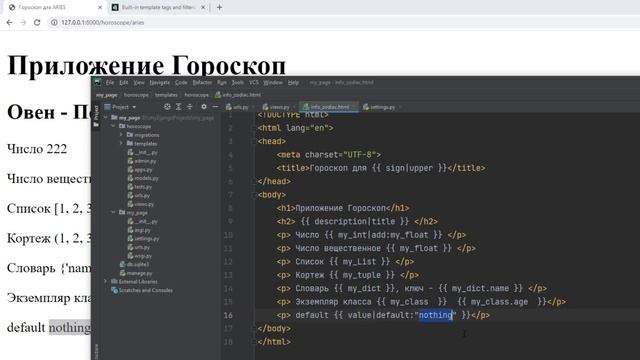This screenshot has height=360, width=640.
Task: Toggle the vertical Project tool window tab
Action: coord(96,116)
